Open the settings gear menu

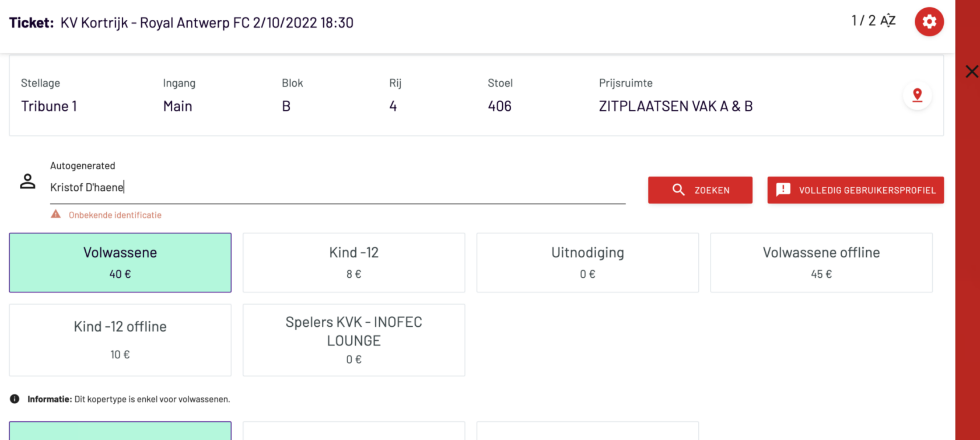(x=929, y=22)
